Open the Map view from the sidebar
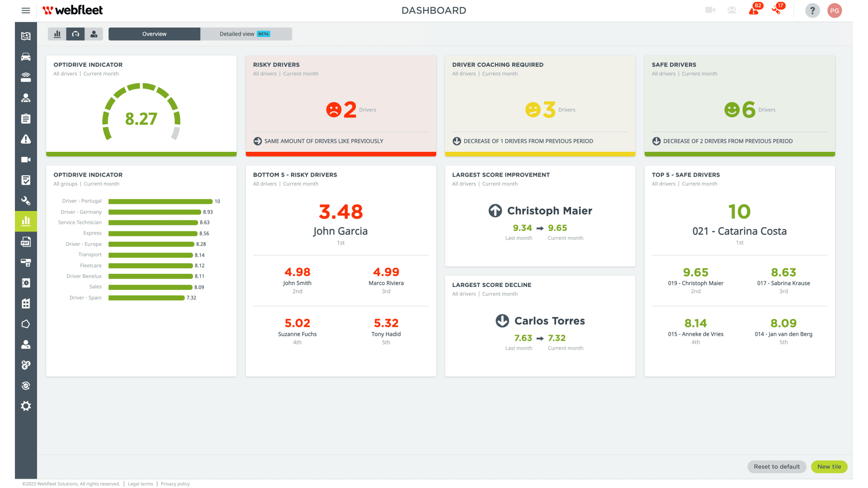Screen dimensions: 868x488 click(x=26, y=36)
